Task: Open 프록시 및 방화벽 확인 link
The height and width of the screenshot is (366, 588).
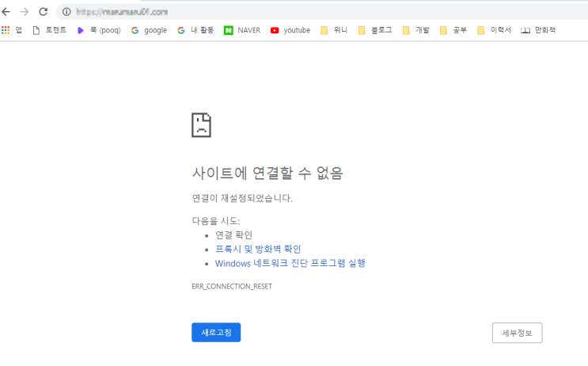Action: pos(258,249)
